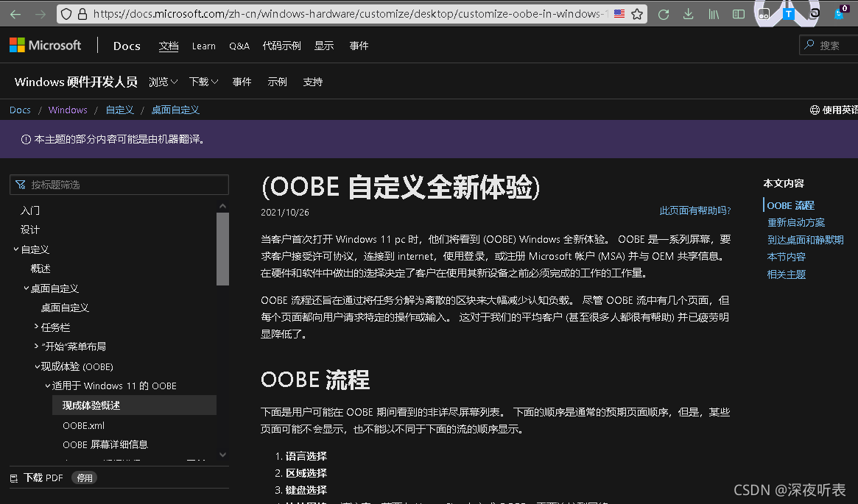Click the US flag icon in address bar

619,14
